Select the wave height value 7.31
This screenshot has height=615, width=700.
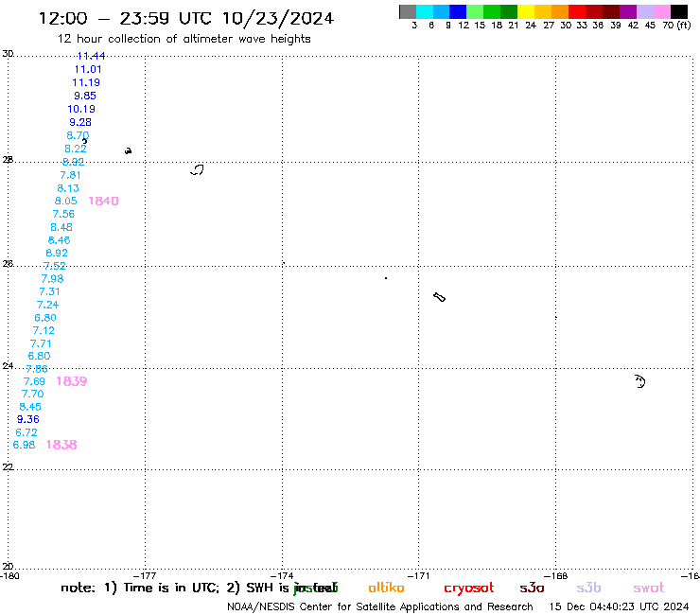point(49,291)
